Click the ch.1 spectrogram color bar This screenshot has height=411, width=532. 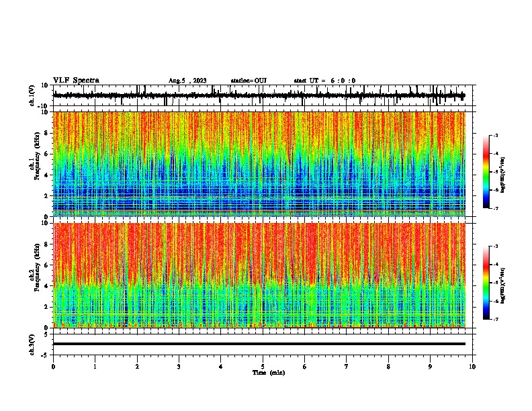(486, 172)
